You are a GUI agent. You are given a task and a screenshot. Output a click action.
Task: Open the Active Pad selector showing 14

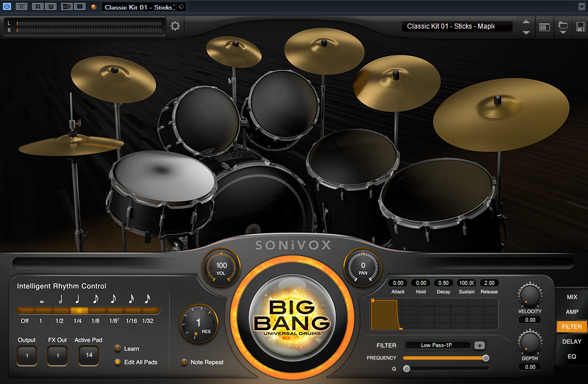89,355
